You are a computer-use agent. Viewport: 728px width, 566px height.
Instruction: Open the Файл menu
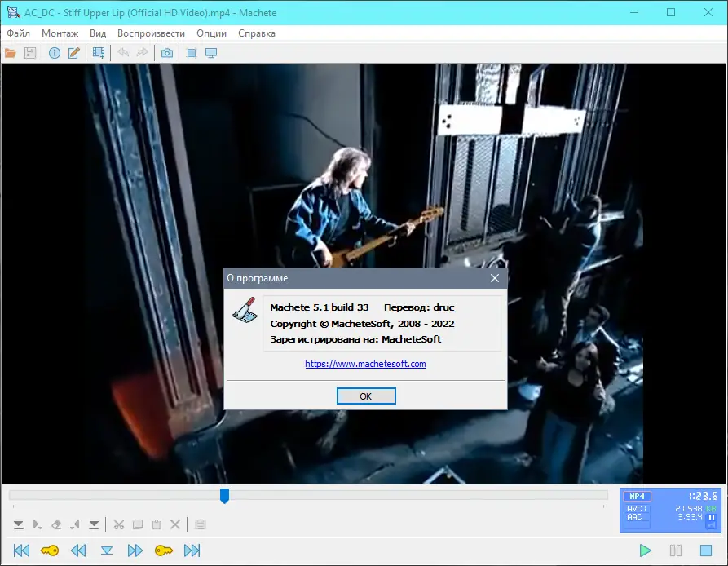tap(18, 33)
